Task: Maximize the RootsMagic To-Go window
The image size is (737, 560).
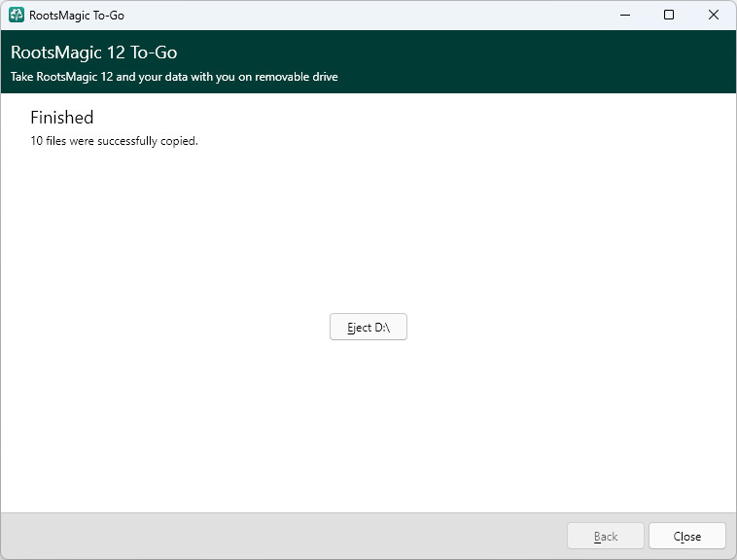Action: 668,15
